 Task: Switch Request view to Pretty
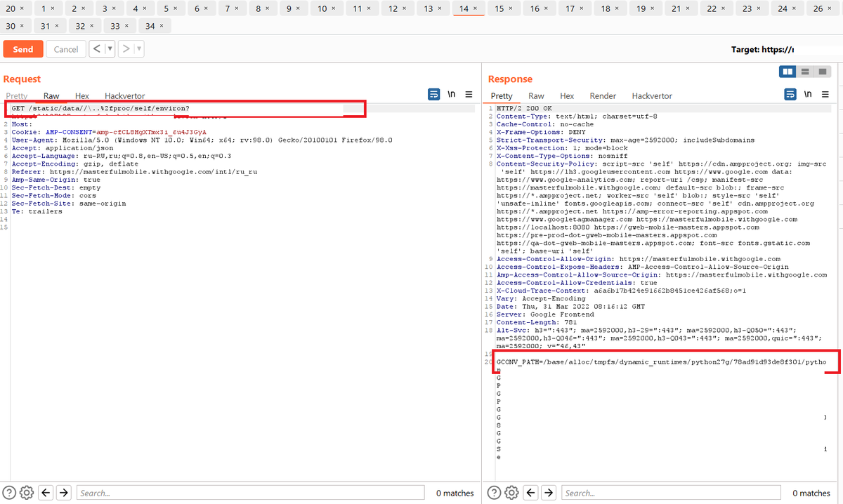17,96
